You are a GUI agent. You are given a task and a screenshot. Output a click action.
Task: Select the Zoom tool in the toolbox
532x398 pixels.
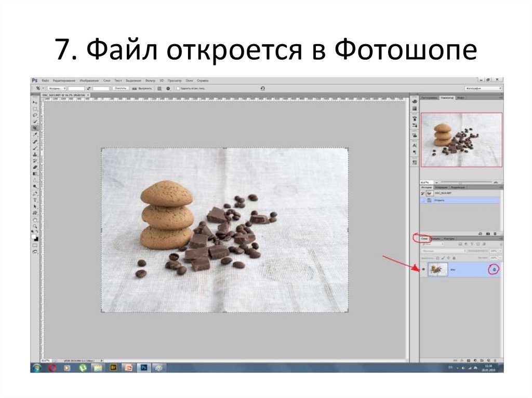coord(35,226)
